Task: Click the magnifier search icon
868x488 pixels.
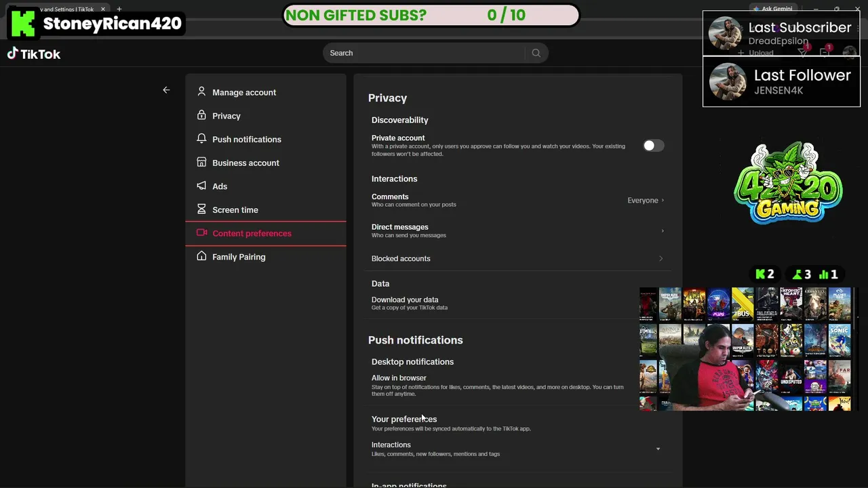Action: pos(536,53)
